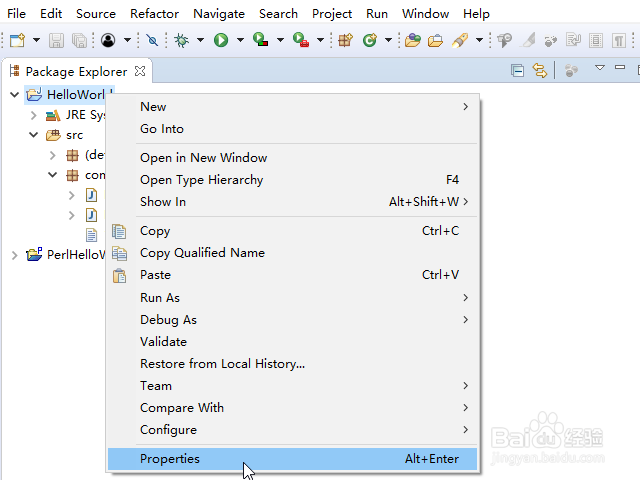Open the Debug As submenu
The height and width of the screenshot is (480, 640).
tap(292, 320)
